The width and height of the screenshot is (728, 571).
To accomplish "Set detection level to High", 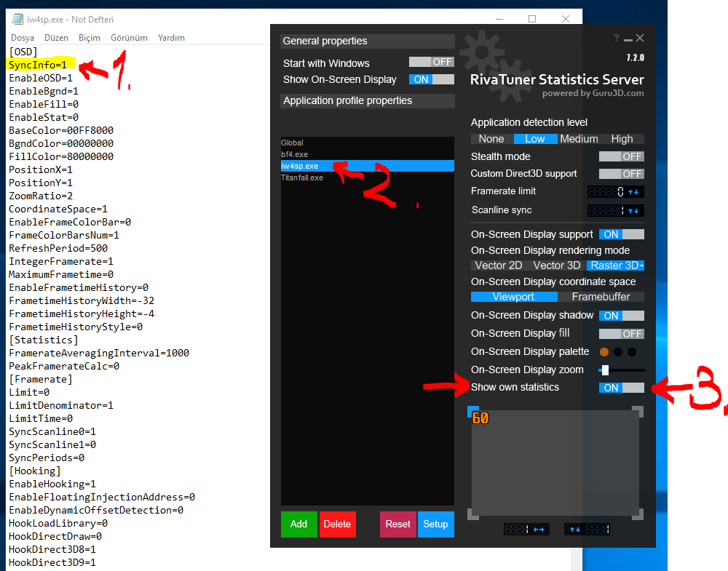I will [x=622, y=139].
